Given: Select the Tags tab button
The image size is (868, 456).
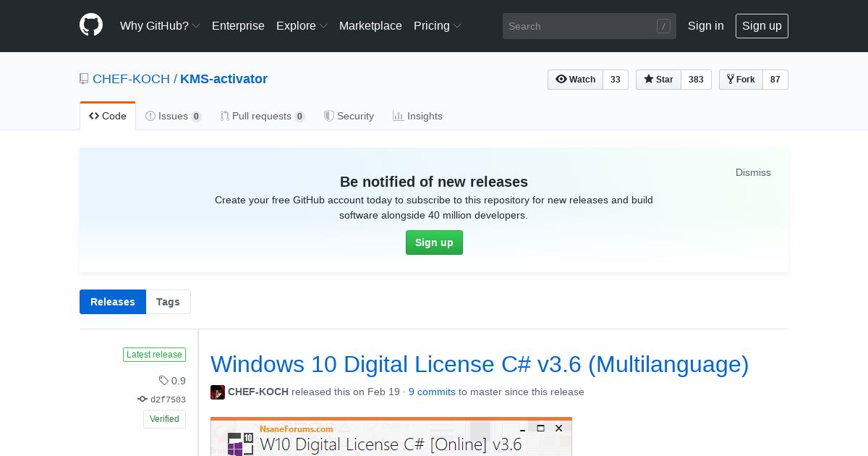Looking at the screenshot, I should (168, 302).
